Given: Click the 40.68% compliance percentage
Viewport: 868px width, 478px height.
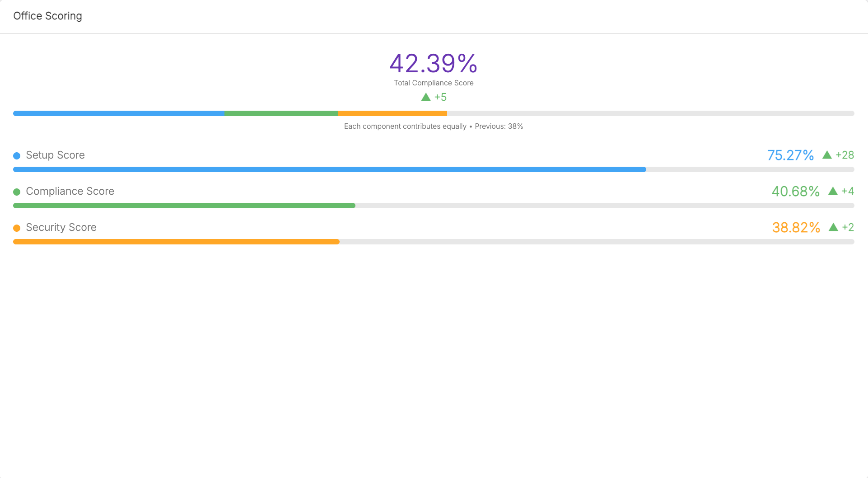Looking at the screenshot, I should 795,191.
